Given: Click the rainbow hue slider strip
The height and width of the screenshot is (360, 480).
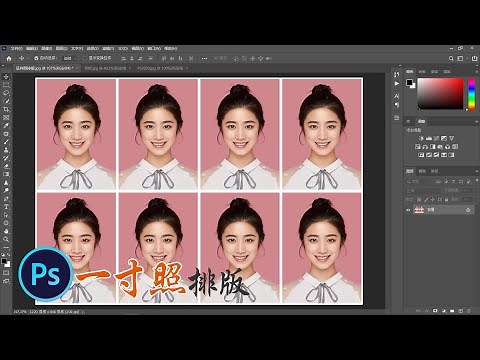Looking at the screenshot, I should [471, 94].
